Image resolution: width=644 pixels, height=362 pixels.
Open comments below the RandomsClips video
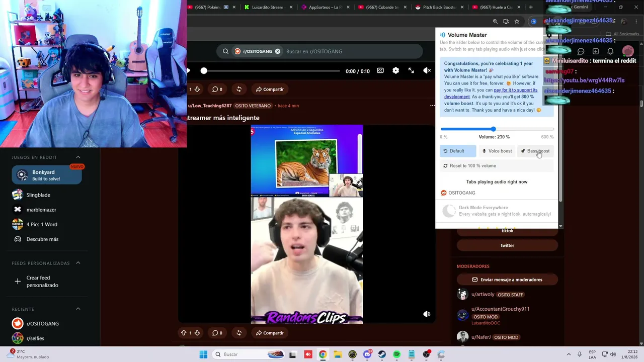(x=217, y=333)
